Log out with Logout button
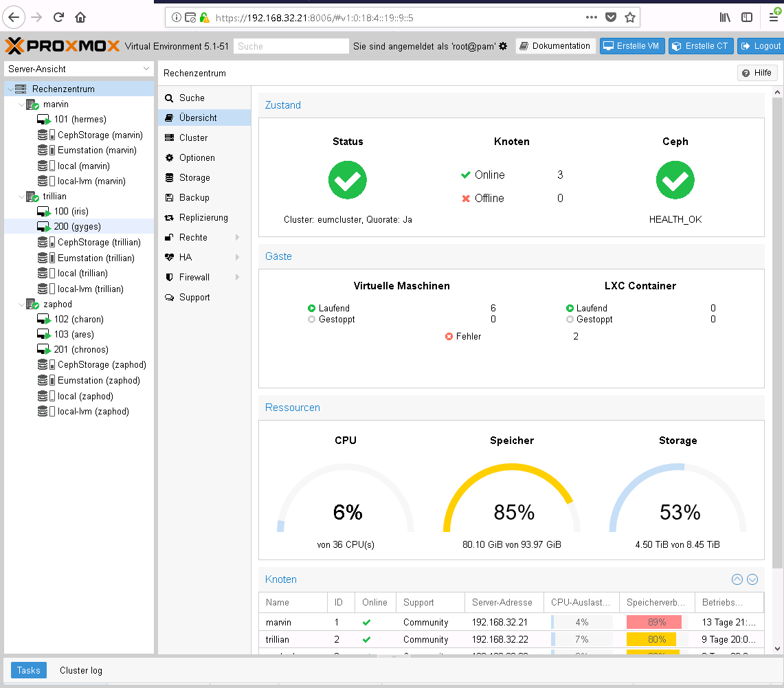The image size is (784, 688). (x=760, y=46)
